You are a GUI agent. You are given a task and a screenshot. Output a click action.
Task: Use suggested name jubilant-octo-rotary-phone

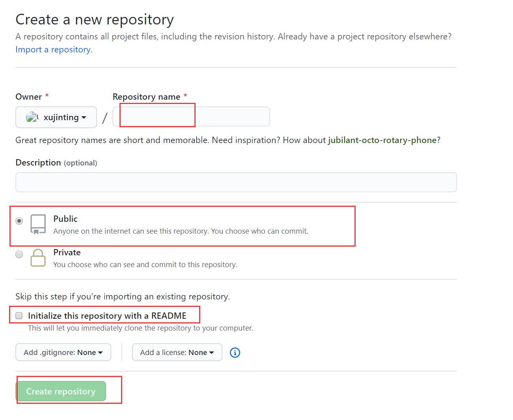click(x=382, y=140)
